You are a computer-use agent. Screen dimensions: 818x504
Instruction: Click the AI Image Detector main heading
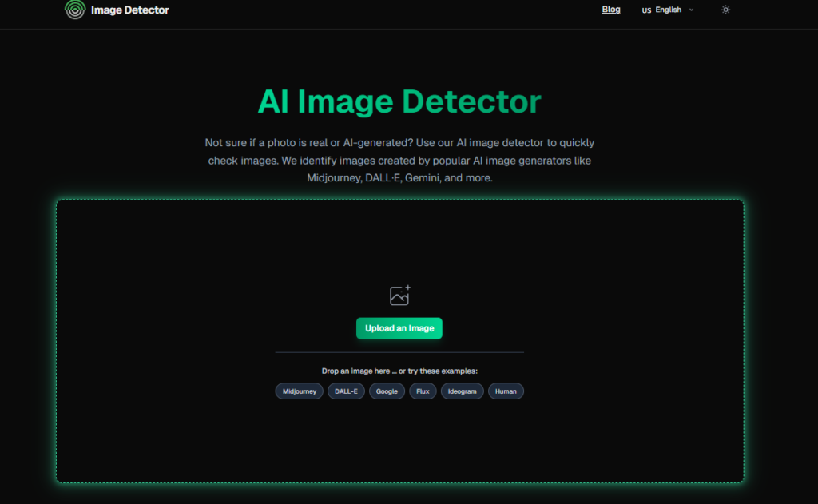point(399,102)
